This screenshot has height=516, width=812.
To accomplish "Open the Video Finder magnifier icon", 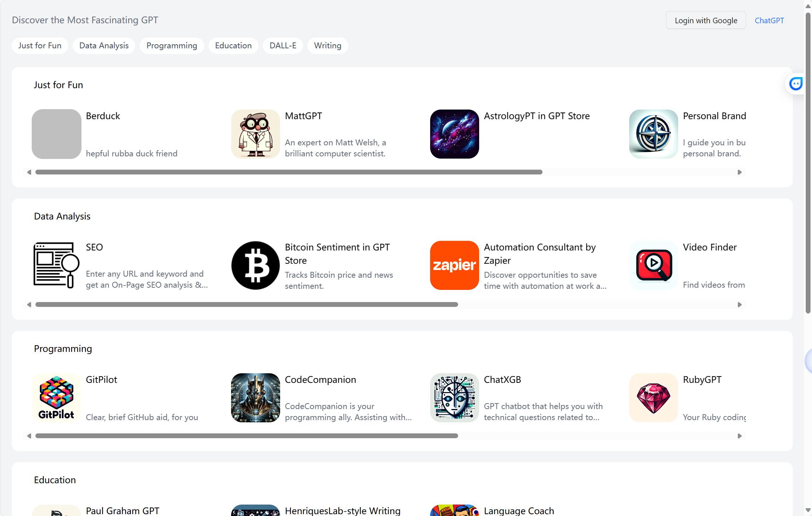I will (x=654, y=265).
